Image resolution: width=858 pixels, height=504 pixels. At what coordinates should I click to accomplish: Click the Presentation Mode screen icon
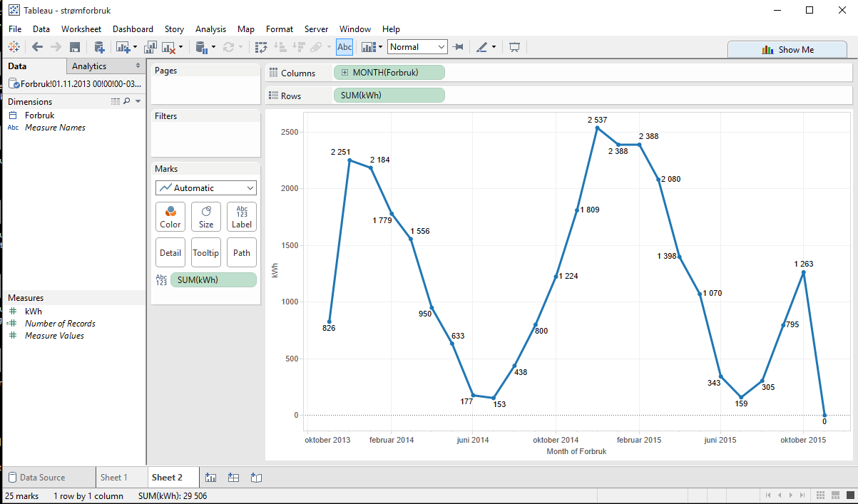click(x=514, y=47)
